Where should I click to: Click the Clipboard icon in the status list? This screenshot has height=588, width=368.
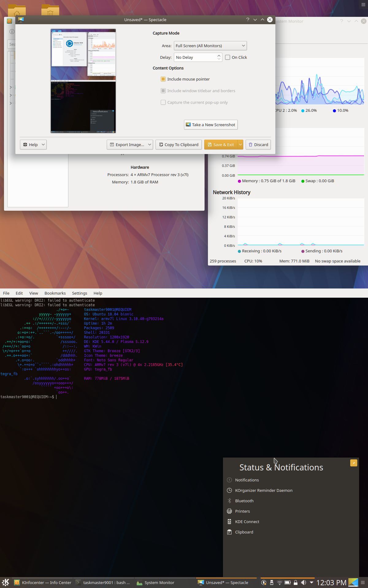click(x=229, y=532)
